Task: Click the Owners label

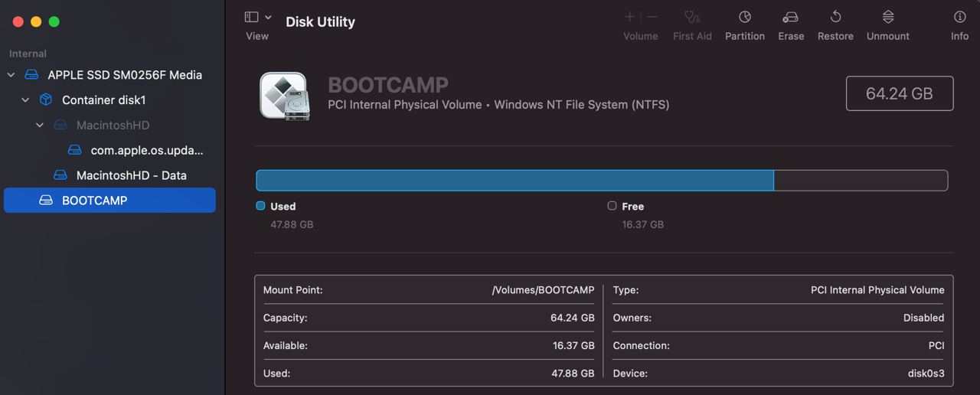Action: 632,318
